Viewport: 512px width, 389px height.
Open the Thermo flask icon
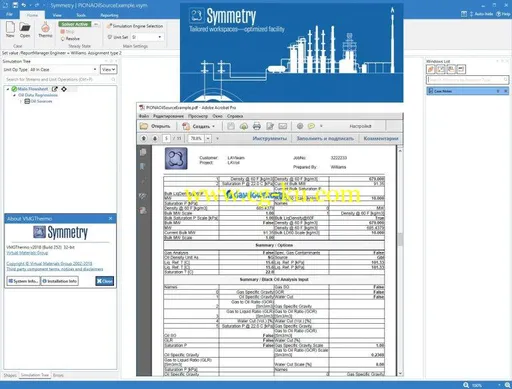coord(45,27)
